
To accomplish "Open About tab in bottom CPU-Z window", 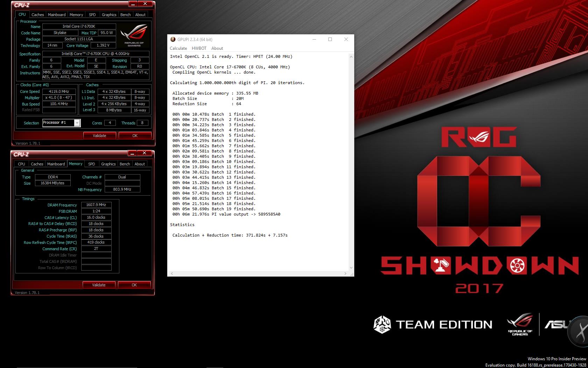I will (140, 164).
